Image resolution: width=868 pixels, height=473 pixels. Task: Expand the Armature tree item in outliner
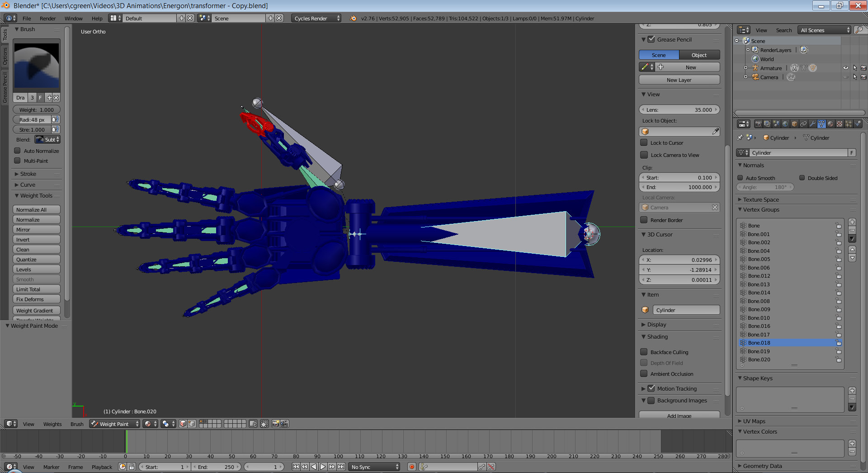pyautogui.click(x=745, y=68)
